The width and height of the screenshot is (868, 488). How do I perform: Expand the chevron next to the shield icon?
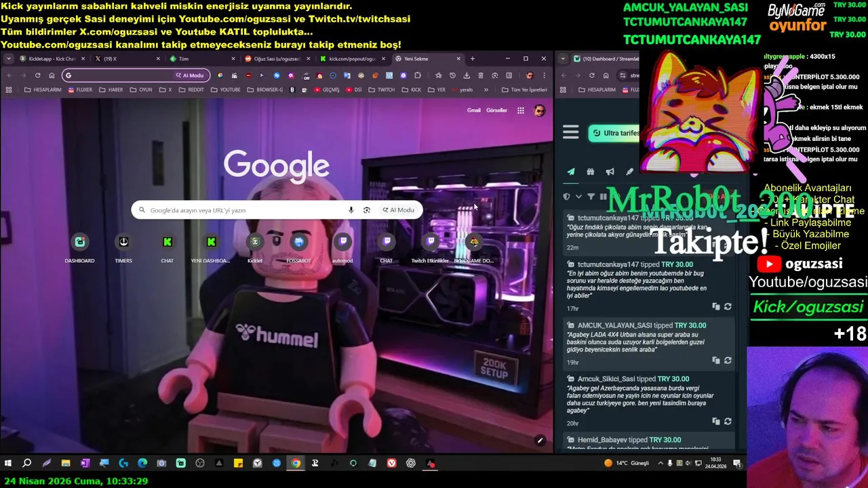click(578, 197)
